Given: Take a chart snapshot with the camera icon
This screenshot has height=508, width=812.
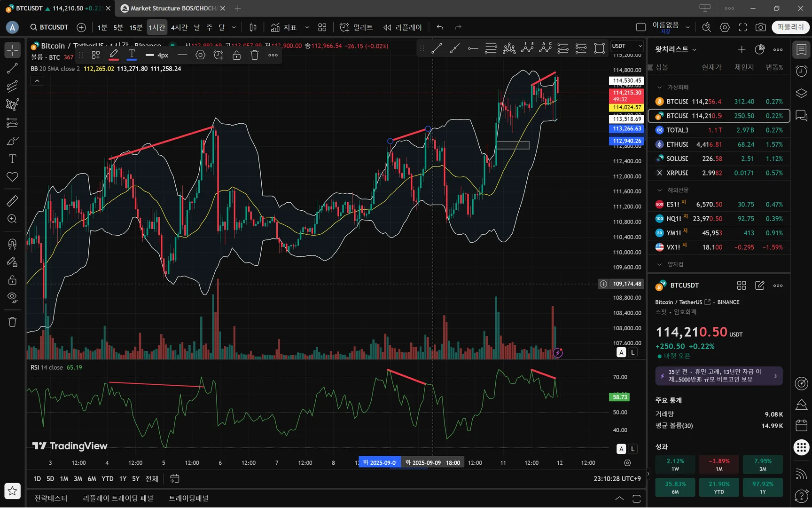Looking at the screenshot, I should (x=760, y=27).
